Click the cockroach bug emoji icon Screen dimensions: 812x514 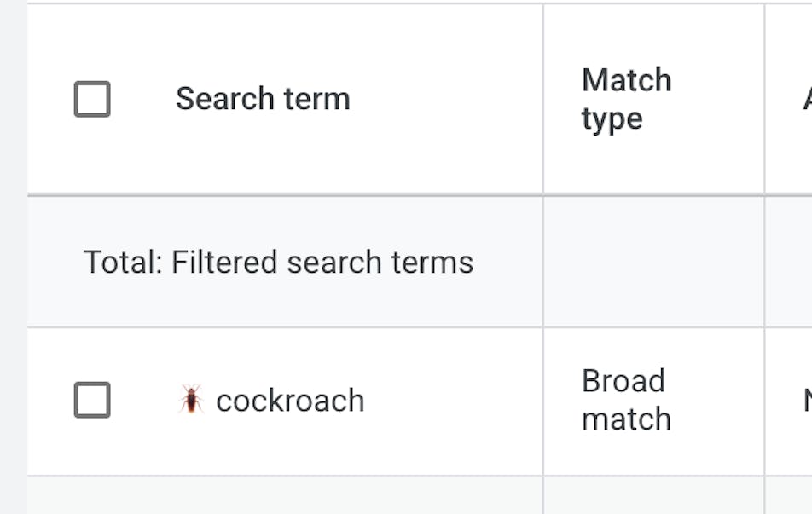click(x=191, y=399)
